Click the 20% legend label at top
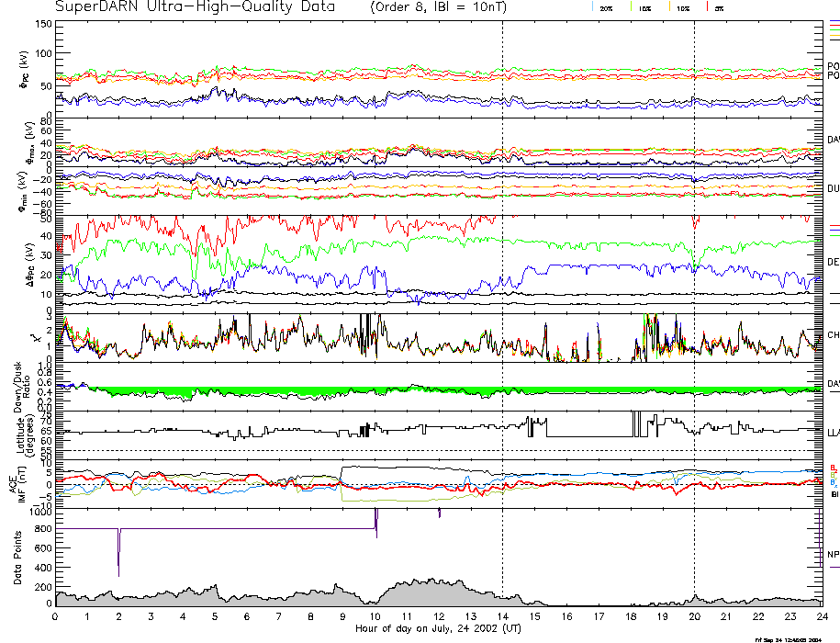840x643 pixels. 607,8
